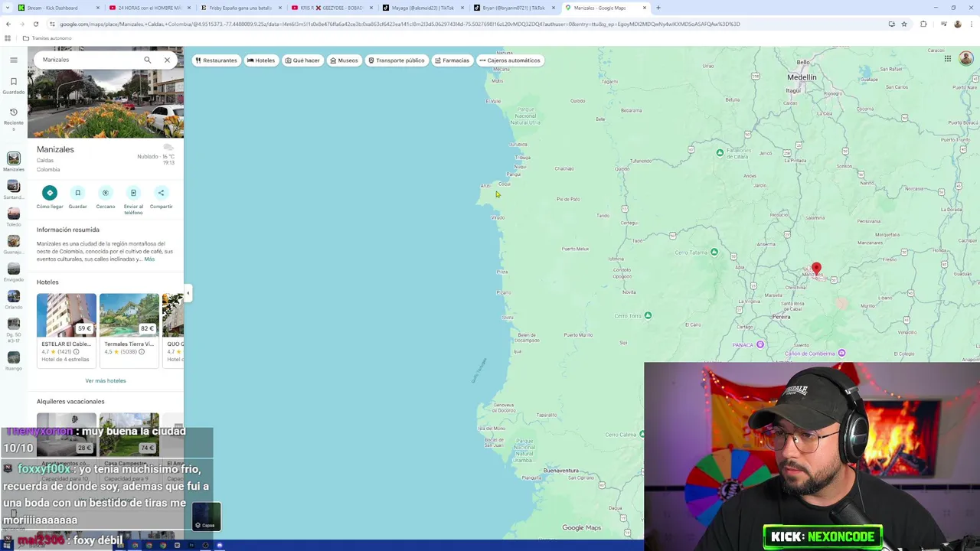This screenshot has width=980, height=551.
Task: Open Tramites autonomo bookmark folder
Action: [47, 38]
